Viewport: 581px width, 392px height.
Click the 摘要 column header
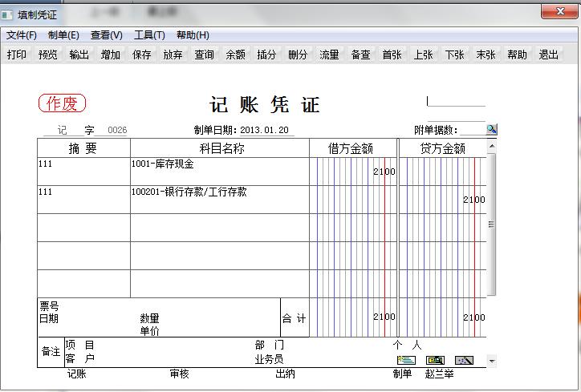click(83, 148)
